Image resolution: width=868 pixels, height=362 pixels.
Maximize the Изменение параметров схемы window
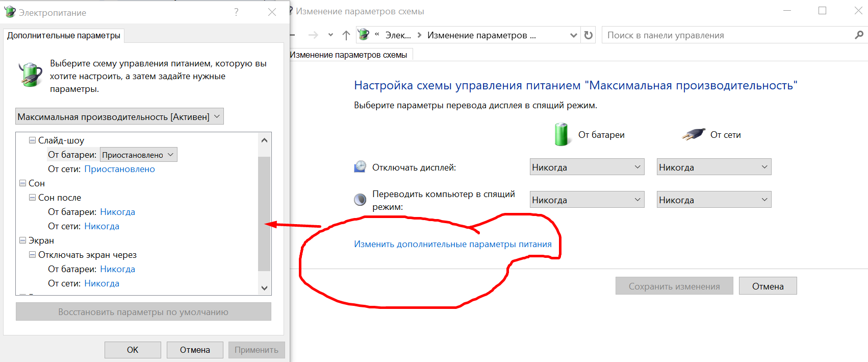coord(822,11)
